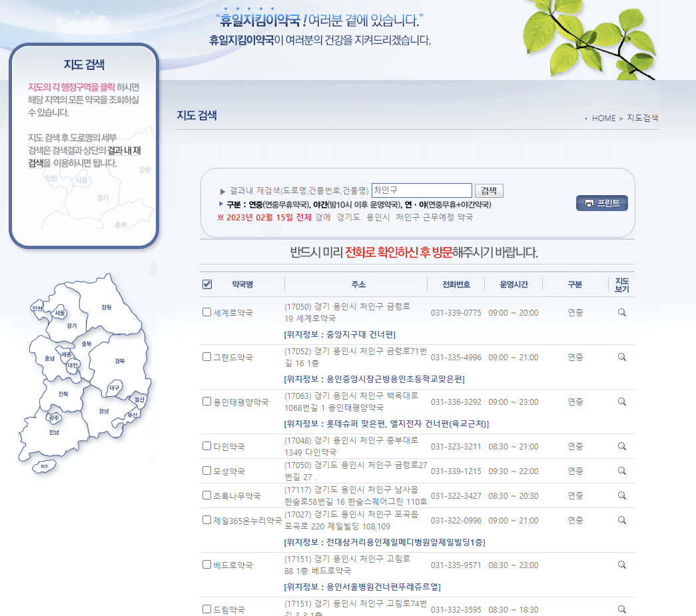This screenshot has height=616, width=696.
Task: Click the 전화번호 column header
Action: (x=456, y=284)
